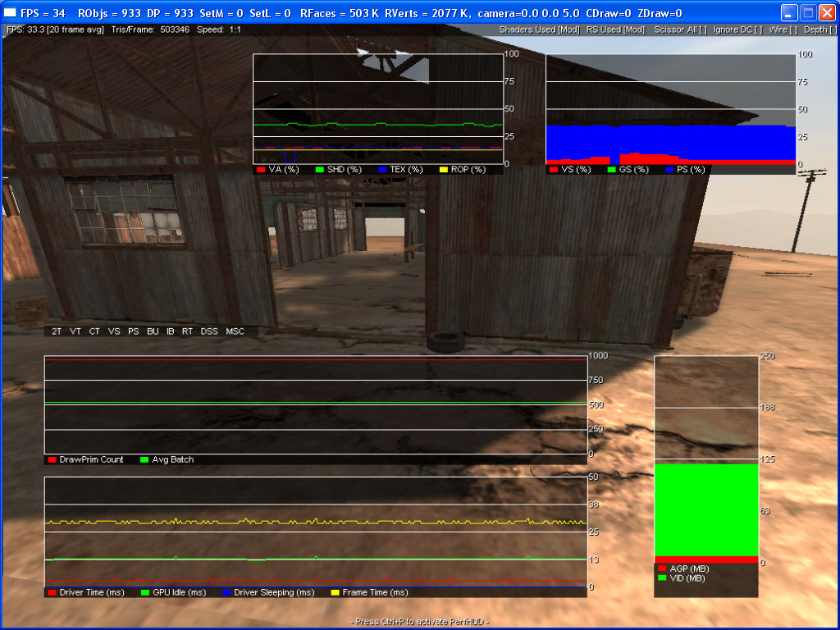The width and height of the screenshot is (840, 630).
Task: Select the PS tab in the experiment bar
Action: pyautogui.click(x=133, y=331)
